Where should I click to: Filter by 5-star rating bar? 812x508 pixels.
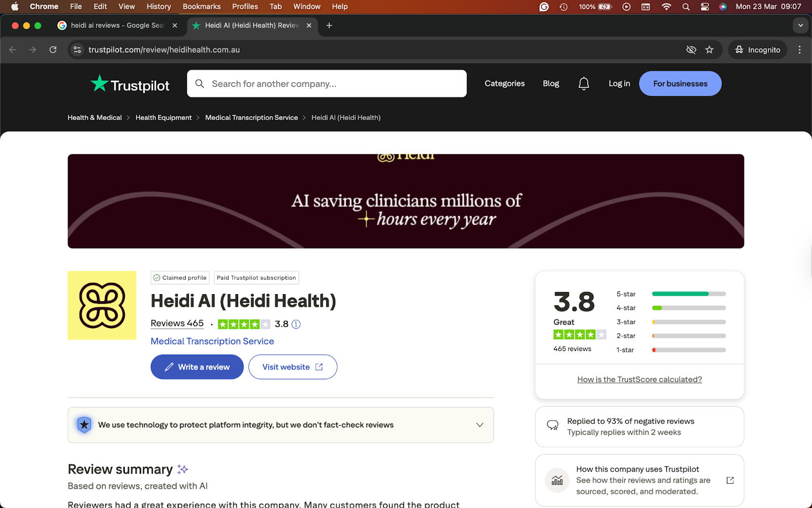689,294
